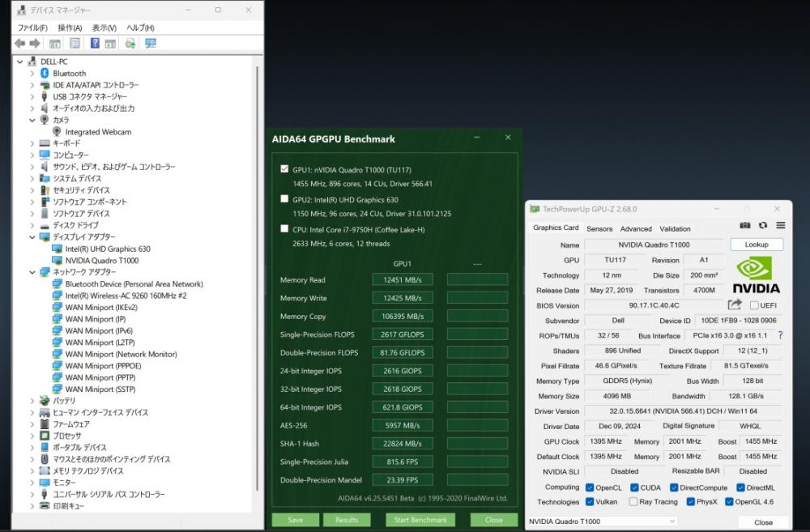This screenshot has width=810, height=532.
Task: Uncheck GPU1 nVIDIA Quadro T1000 checkbox
Action: tap(284, 169)
